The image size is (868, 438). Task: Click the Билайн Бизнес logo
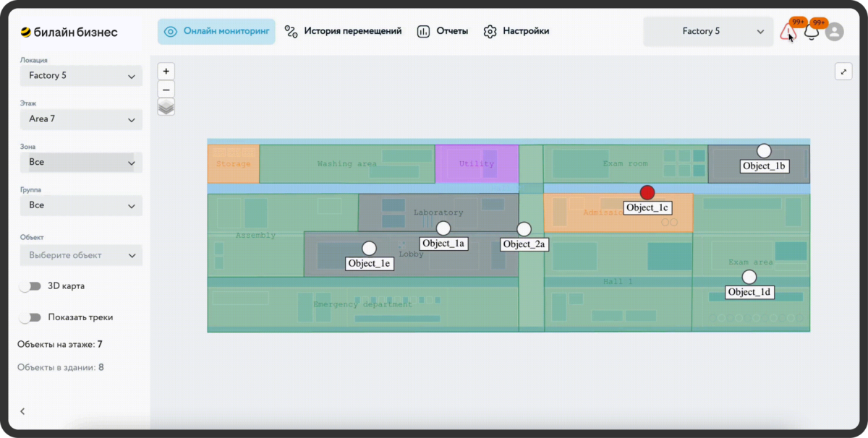tap(69, 32)
